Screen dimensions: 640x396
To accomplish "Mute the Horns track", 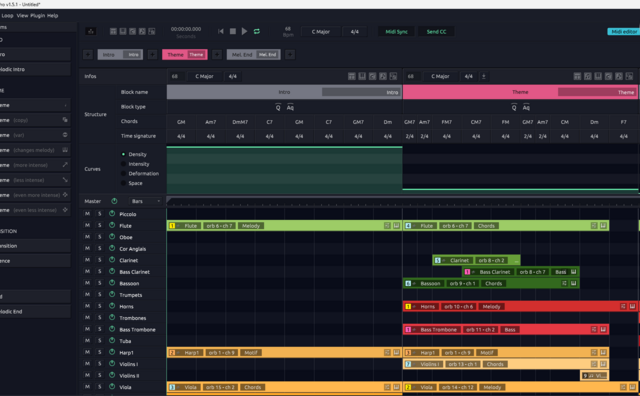I will click(x=87, y=306).
